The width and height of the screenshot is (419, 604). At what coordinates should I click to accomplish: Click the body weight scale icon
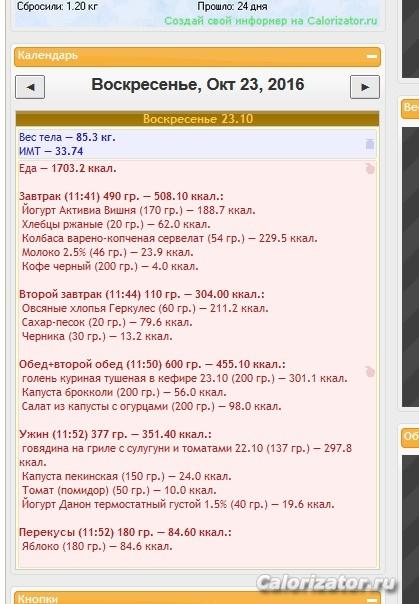(370, 144)
